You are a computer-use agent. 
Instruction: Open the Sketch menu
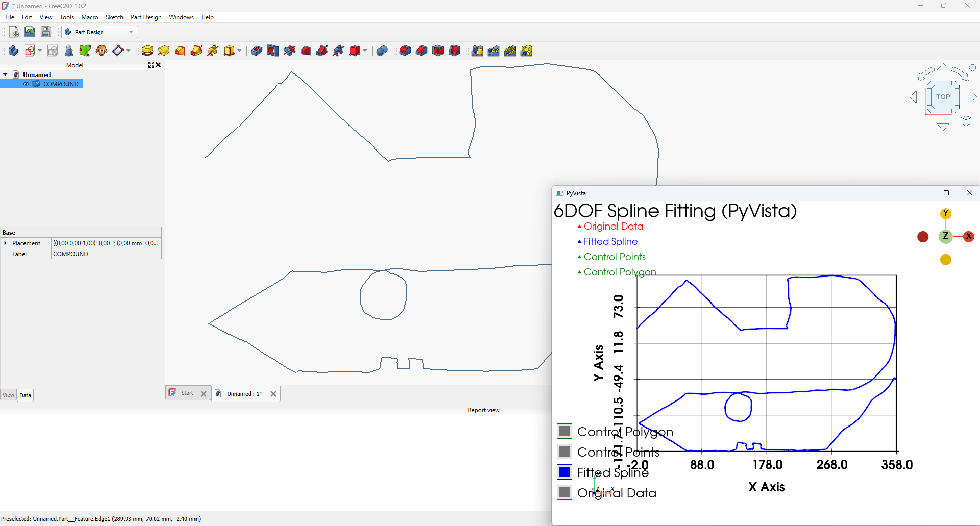tap(114, 17)
